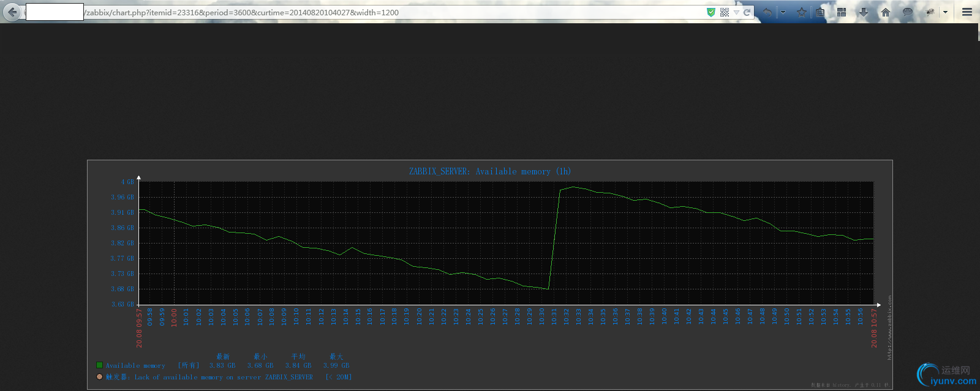Click the chat speech bubble icon
Screen dimensions: 980x391
908,12
